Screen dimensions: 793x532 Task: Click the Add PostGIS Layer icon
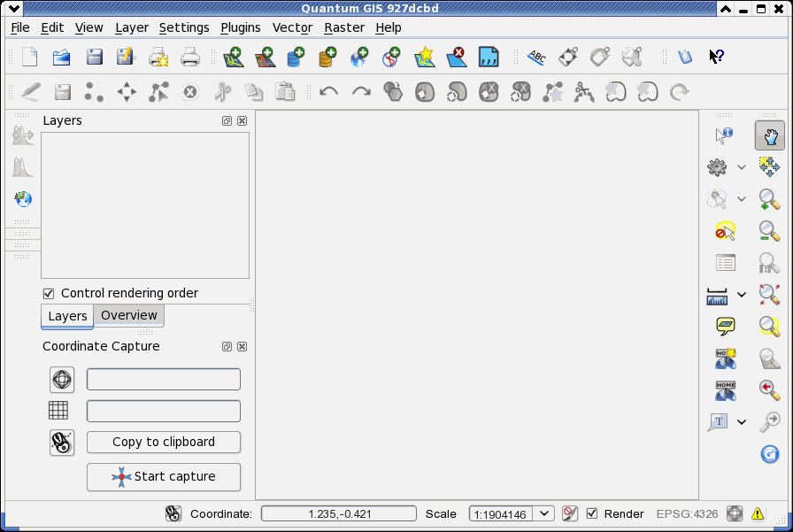(x=296, y=58)
